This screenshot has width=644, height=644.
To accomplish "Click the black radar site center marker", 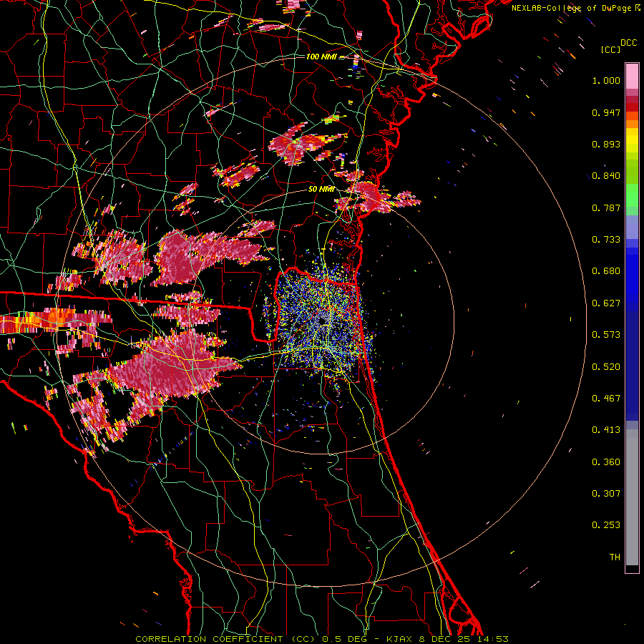I will [322, 320].
